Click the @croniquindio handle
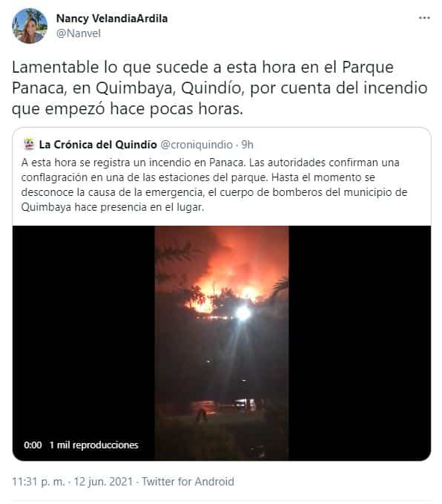The image size is (442, 504). (x=197, y=145)
